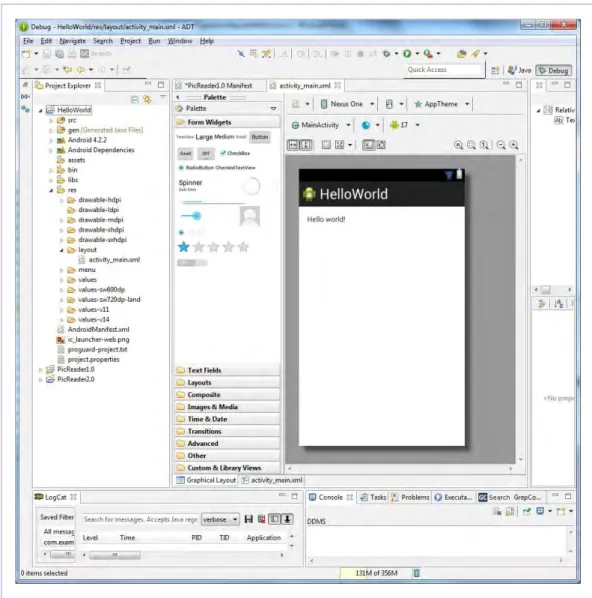Open the File menu

click(x=28, y=41)
